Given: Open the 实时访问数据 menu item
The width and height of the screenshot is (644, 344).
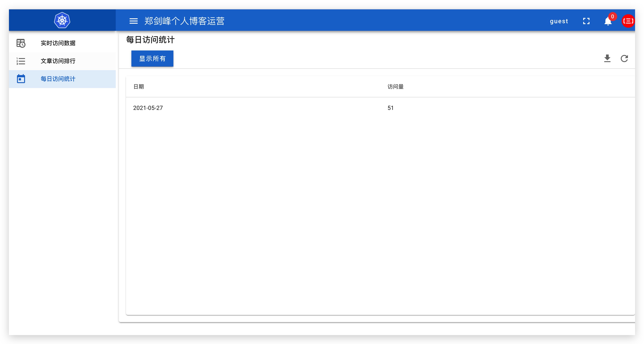Looking at the screenshot, I should pyautogui.click(x=62, y=43).
